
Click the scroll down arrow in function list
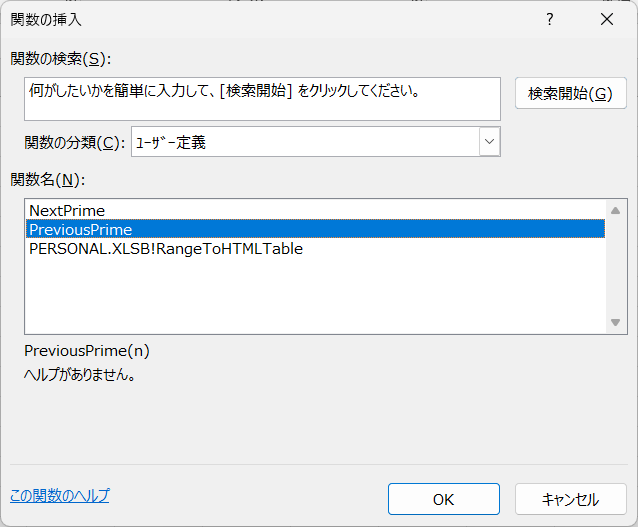point(615,322)
